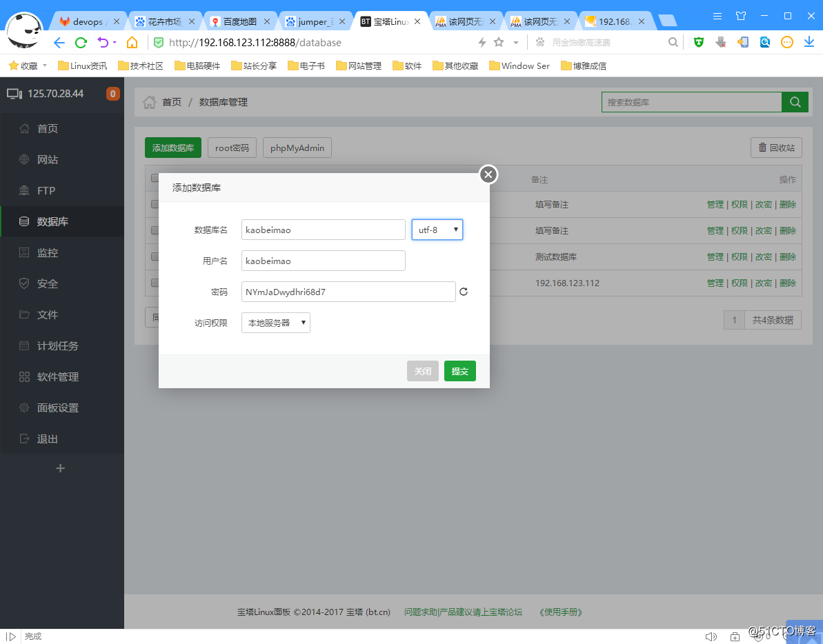The height and width of the screenshot is (644, 823).
Task: Click the orange chat bubble extension icon
Action: coord(787,43)
